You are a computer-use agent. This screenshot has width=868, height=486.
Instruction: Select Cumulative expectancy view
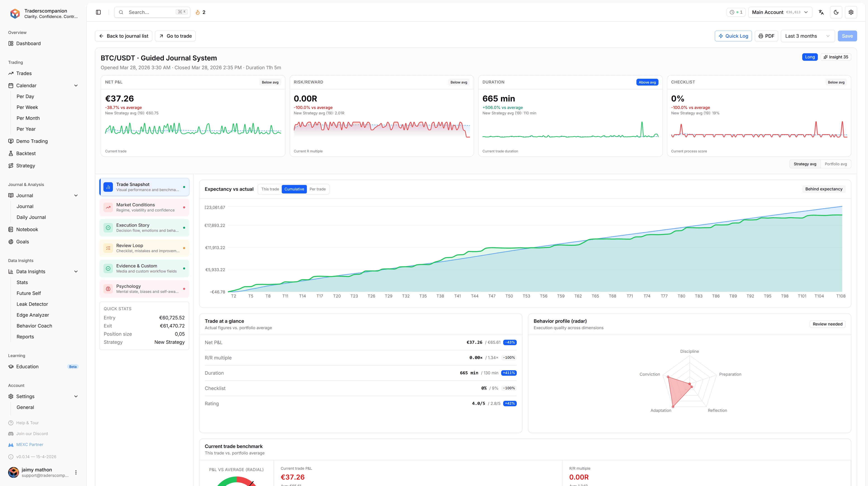point(294,189)
